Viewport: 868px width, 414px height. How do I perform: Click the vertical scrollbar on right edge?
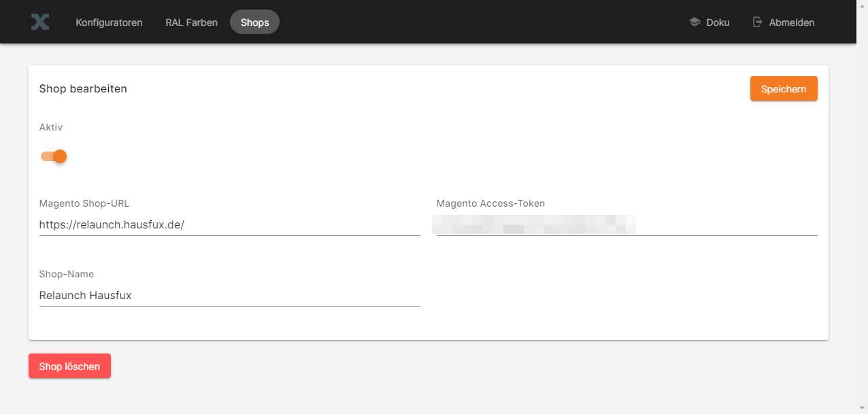[862, 204]
